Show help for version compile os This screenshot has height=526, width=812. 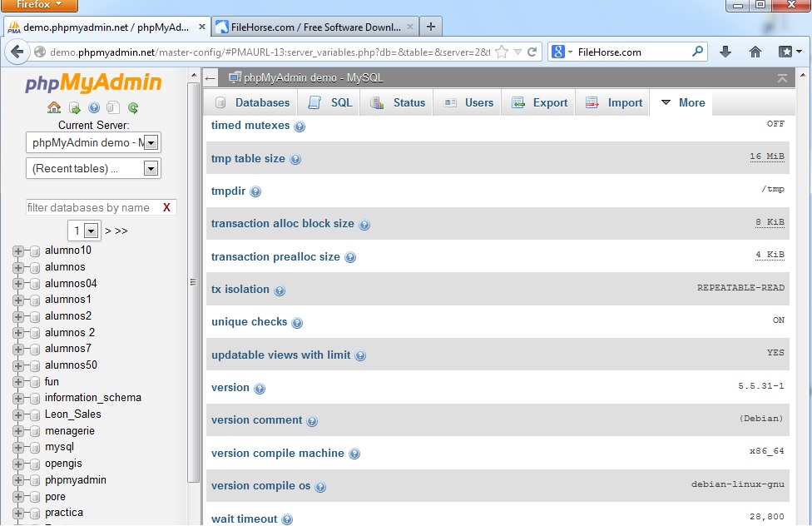[320, 487]
